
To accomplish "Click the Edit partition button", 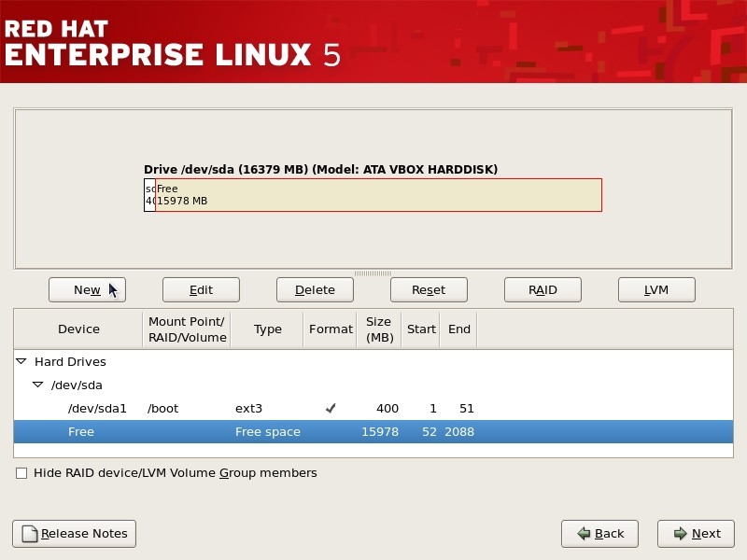I will (201, 289).
